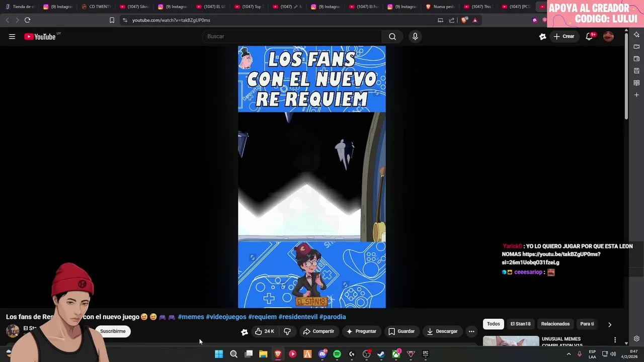Add item with sidebar plus icon
This screenshot has height=362, width=644.
[x=636, y=95]
